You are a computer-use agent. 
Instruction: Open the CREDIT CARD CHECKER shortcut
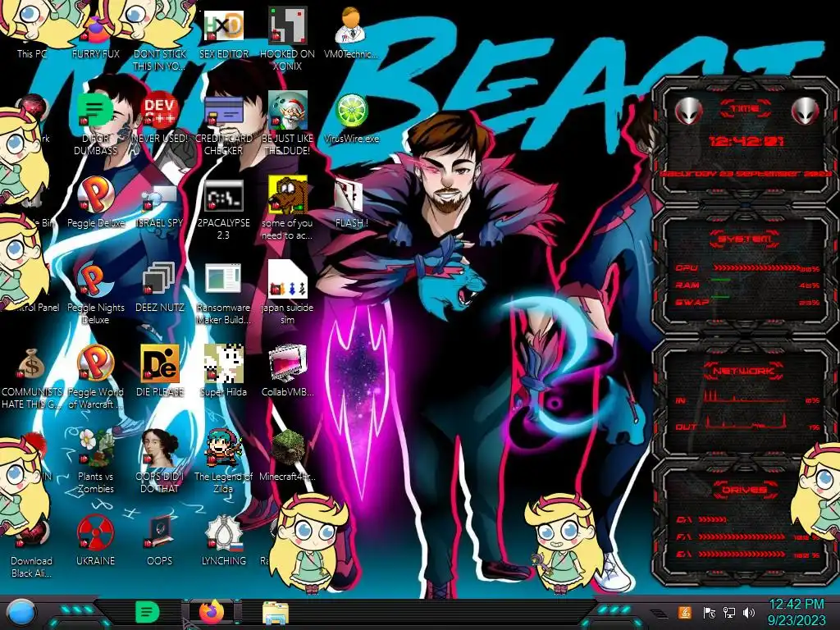(x=223, y=126)
